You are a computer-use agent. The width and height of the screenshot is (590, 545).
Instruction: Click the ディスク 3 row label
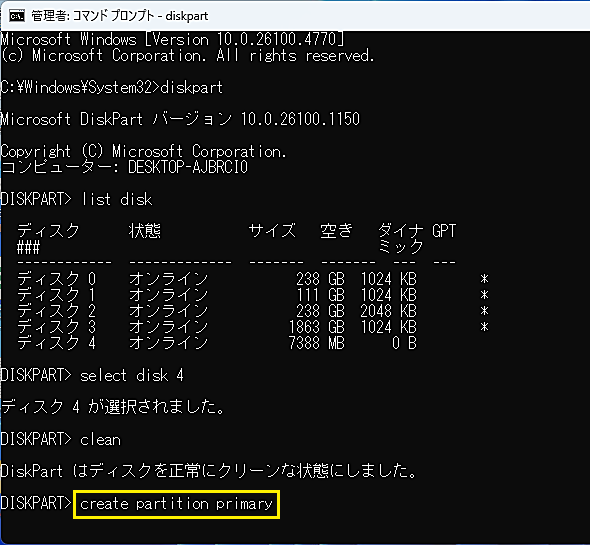(56, 327)
